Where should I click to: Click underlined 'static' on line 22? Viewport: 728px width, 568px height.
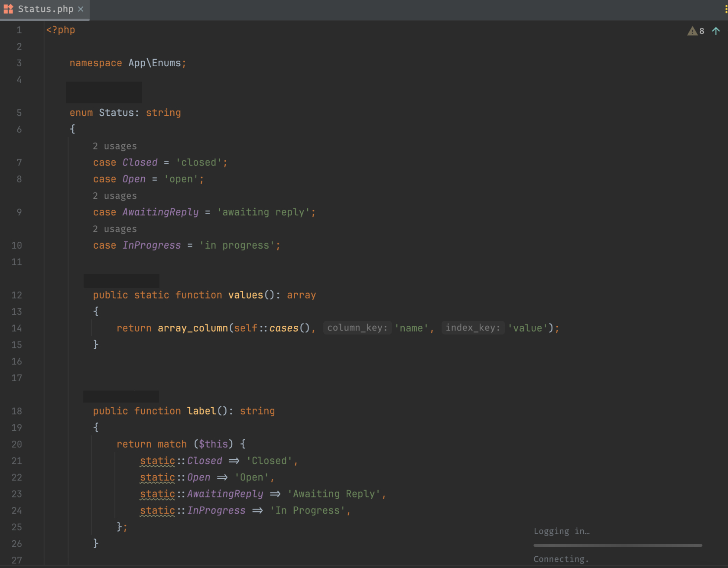click(x=157, y=477)
